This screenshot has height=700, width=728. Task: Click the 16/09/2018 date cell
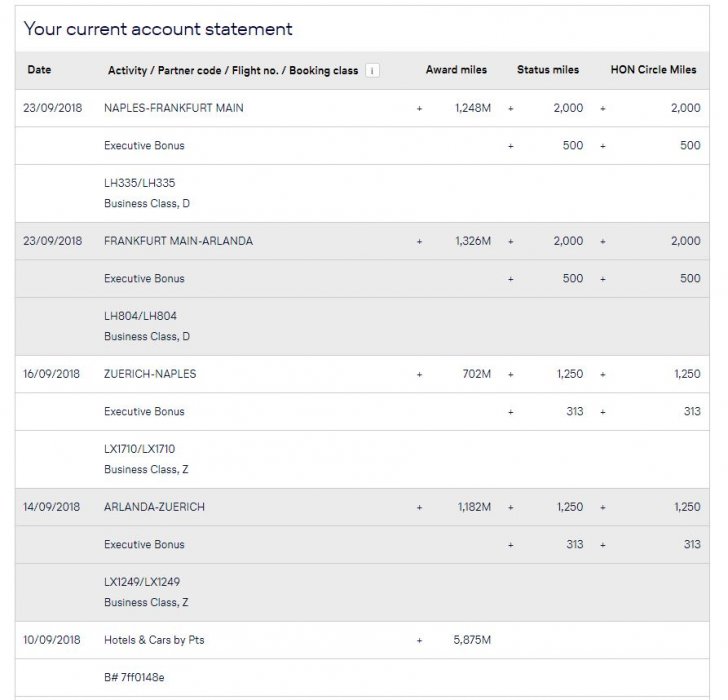click(x=52, y=374)
